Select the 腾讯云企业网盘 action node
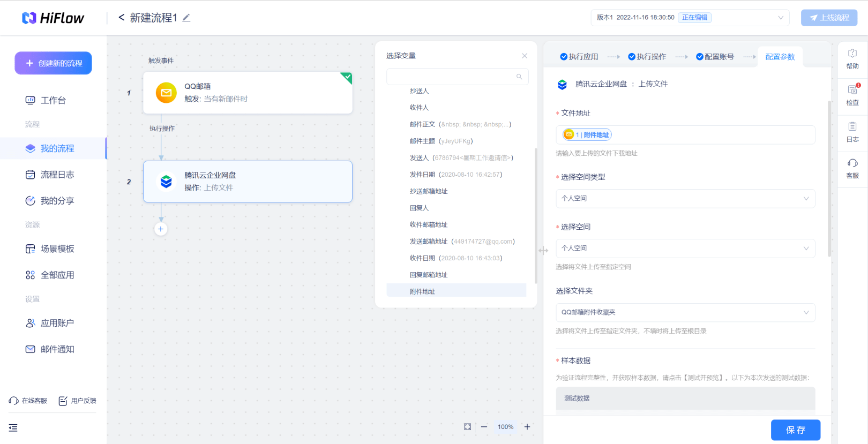The width and height of the screenshot is (868, 444). (248, 182)
